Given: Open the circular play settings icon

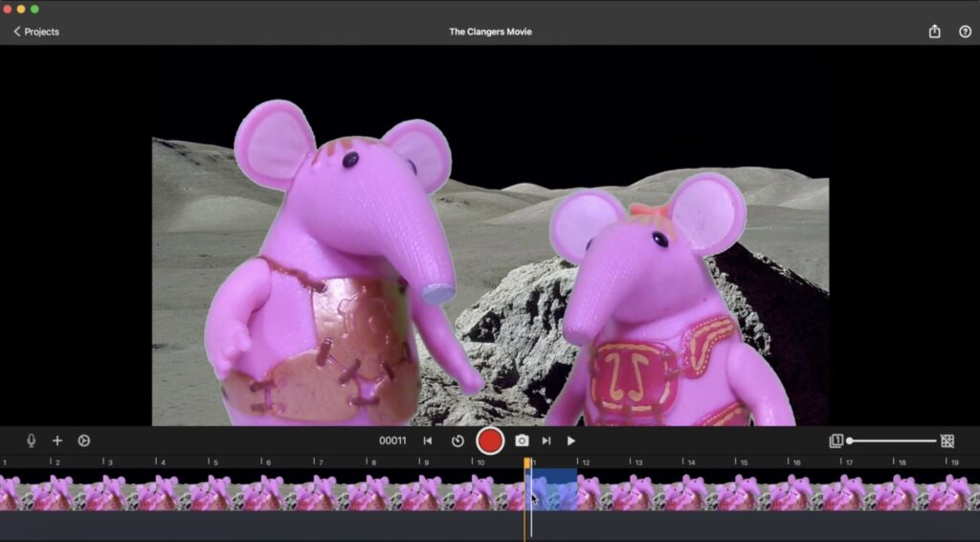Looking at the screenshot, I should click(x=84, y=440).
